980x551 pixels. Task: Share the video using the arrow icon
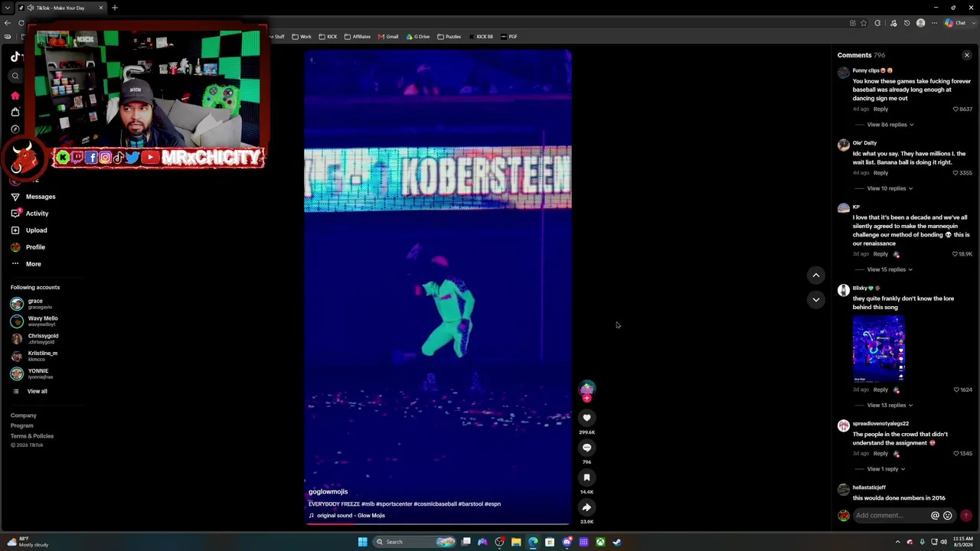coord(586,507)
